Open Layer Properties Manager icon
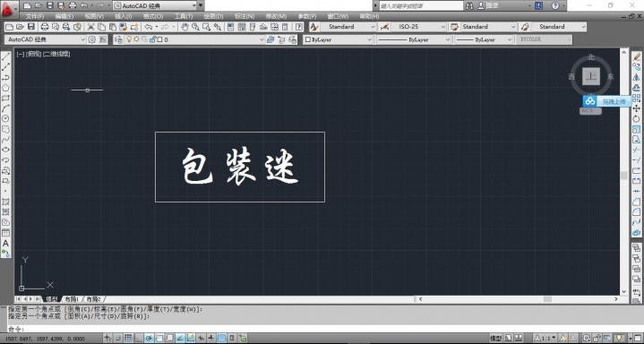Image resolution: width=644 pixels, height=344 pixels. [x=118, y=40]
